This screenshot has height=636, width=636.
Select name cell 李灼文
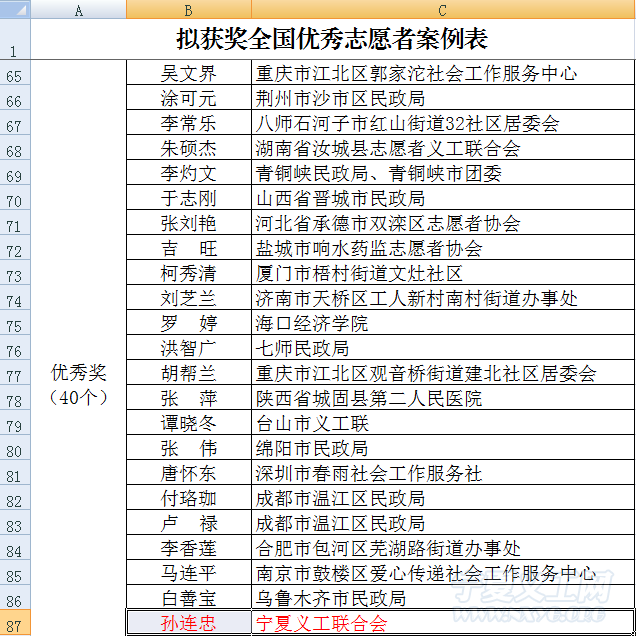pos(189,172)
